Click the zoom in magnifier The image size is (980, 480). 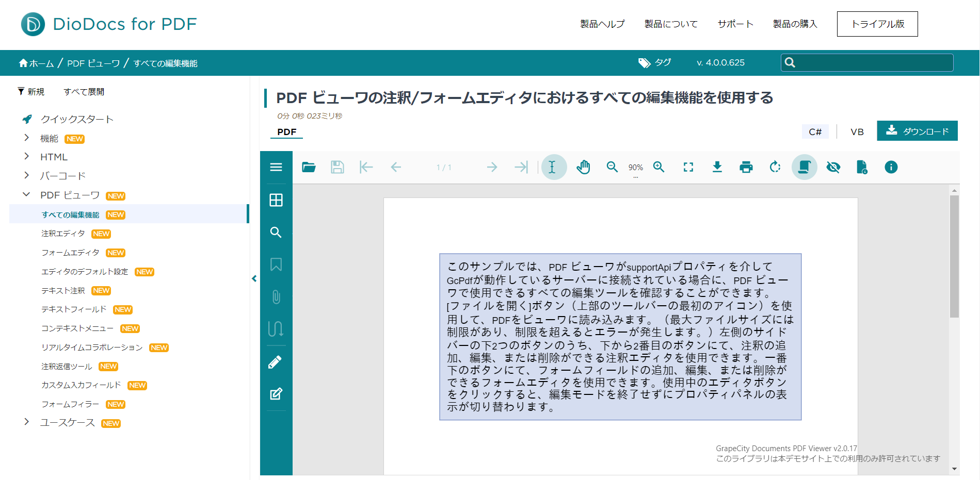coord(659,167)
